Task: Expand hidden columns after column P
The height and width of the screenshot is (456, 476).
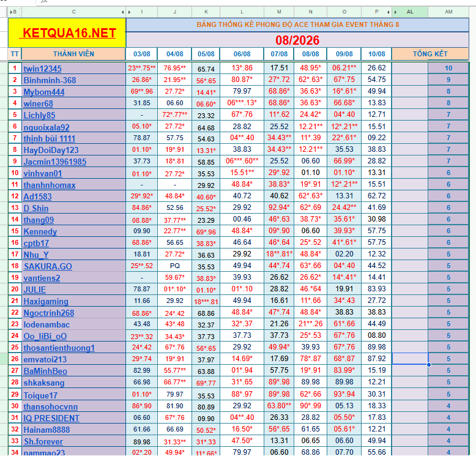Action: tap(389, 12)
